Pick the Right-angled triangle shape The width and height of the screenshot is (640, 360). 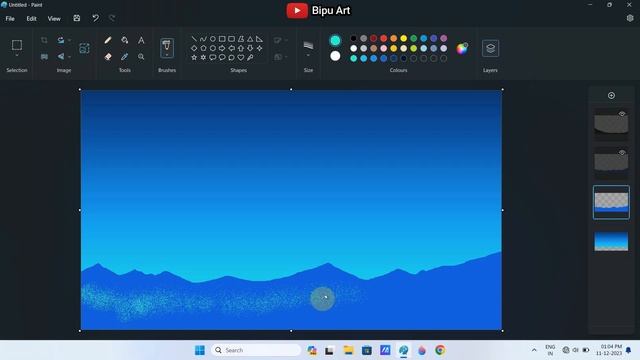(x=259, y=39)
